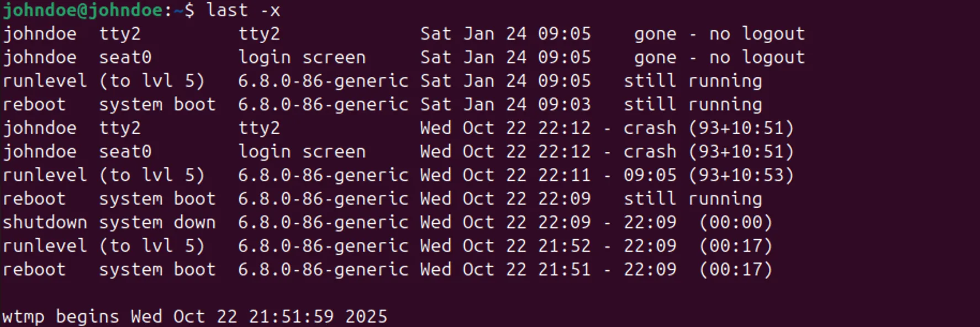
Task: Click "seat0" in the Wed Oct 22 row
Action: [125, 152]
